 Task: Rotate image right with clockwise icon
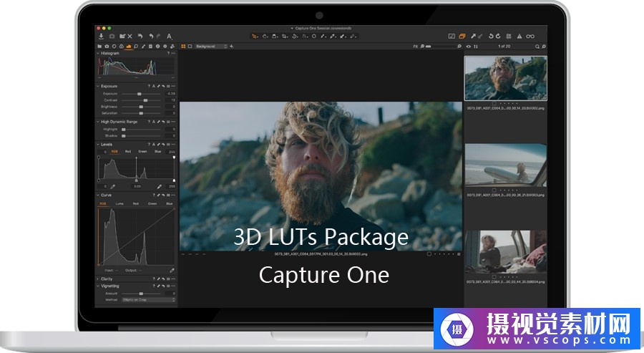tap(498, 37)
